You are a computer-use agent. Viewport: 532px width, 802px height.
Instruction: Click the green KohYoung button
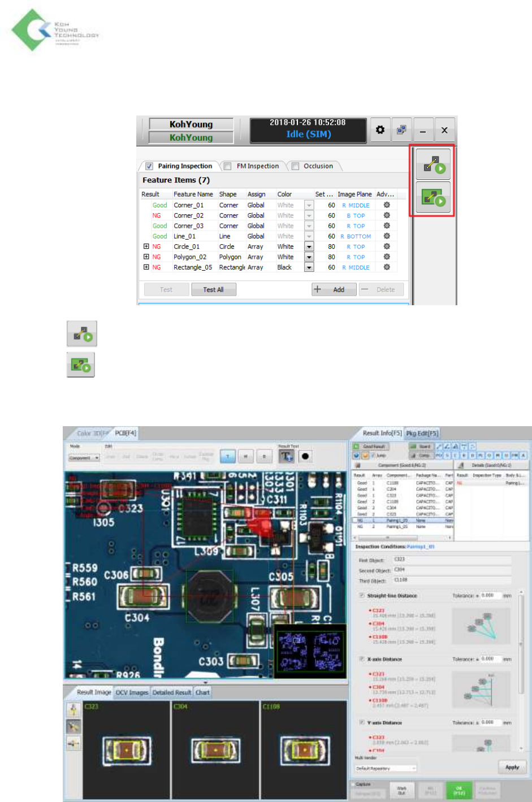[x=191, y=137]
